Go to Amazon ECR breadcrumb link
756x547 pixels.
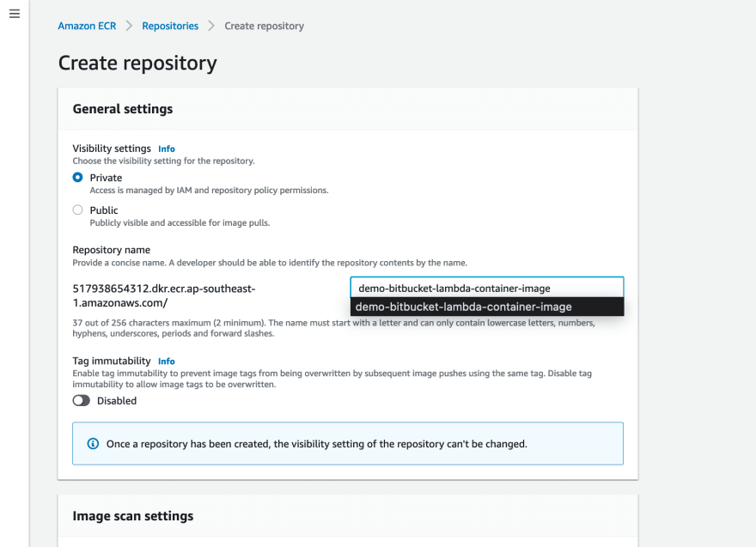tap(87, 26)
